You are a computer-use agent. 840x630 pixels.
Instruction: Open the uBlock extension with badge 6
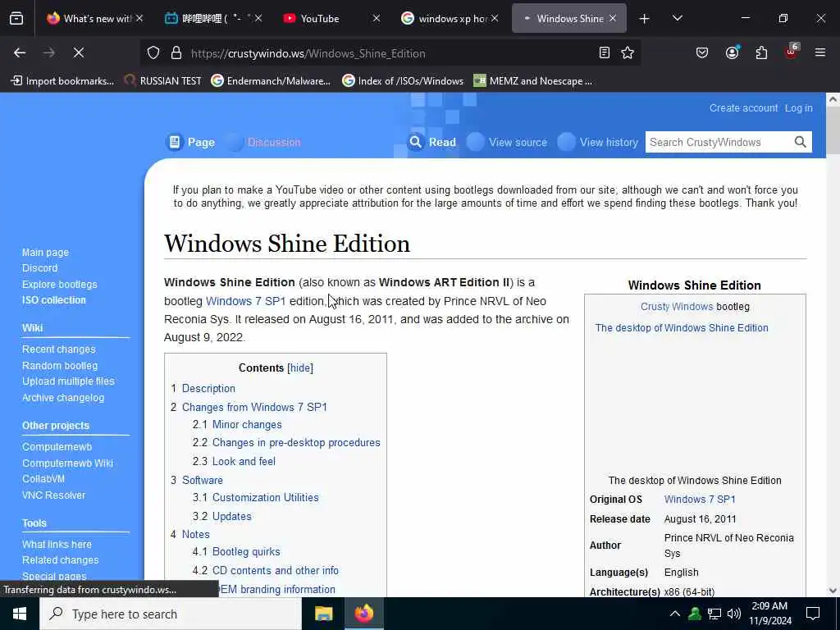click(792, 52)
